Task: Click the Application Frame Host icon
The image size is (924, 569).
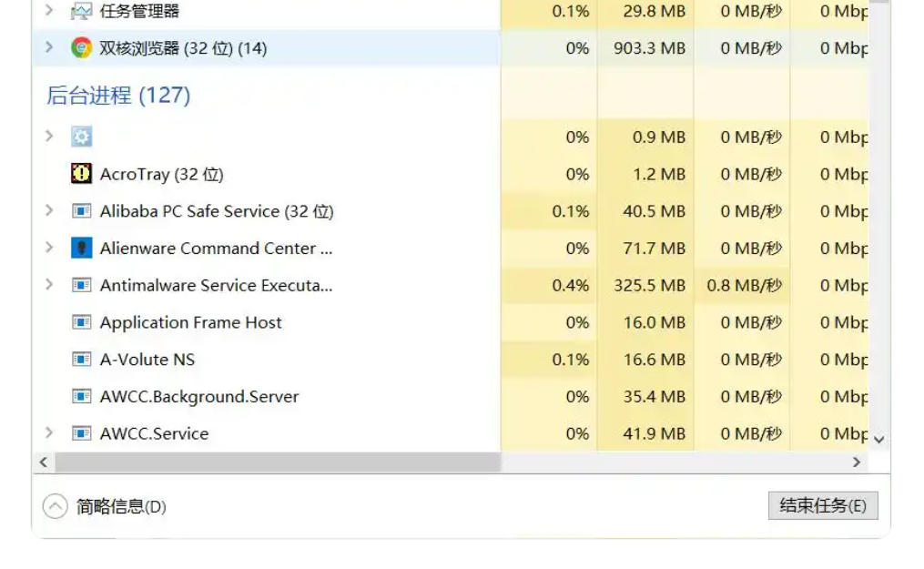Action: 81,322
